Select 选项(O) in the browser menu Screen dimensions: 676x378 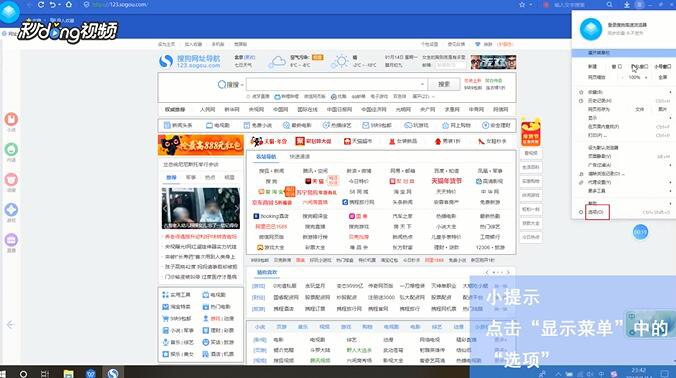click(597, 212)
